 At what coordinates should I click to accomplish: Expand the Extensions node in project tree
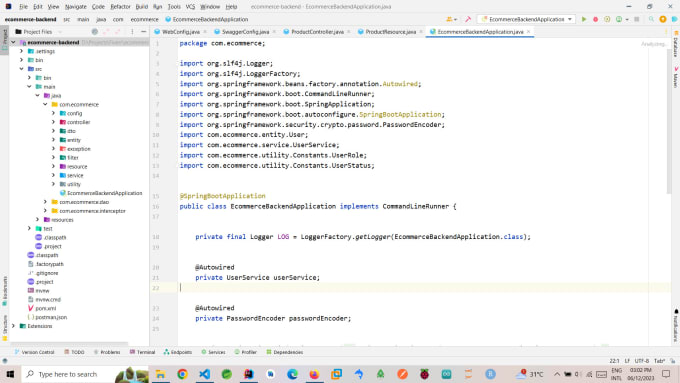pyautogui.click(x=13, y=326)
